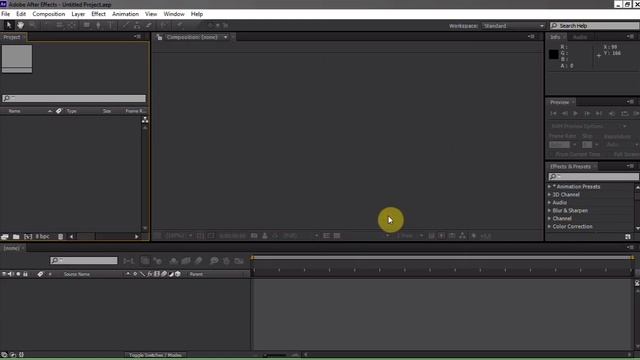Check the Full Screen checkbox
Viewport: 640px width, 360px height.
pos(609,154)
